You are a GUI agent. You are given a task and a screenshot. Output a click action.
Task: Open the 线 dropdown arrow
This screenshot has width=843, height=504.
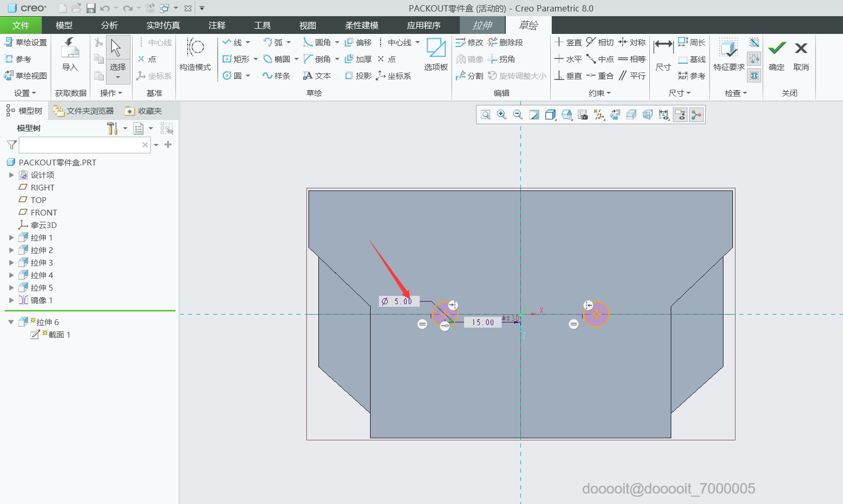[x=248, y=42]
